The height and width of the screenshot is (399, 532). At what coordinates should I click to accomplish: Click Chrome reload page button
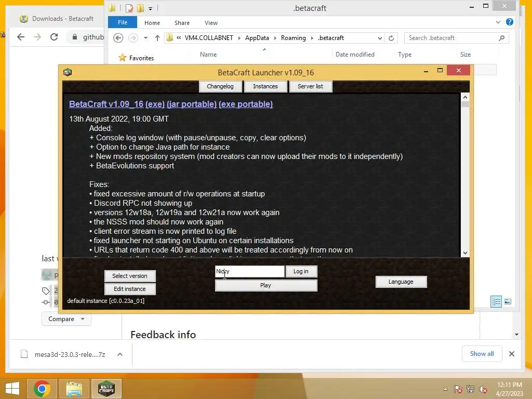tap(54, 37)
